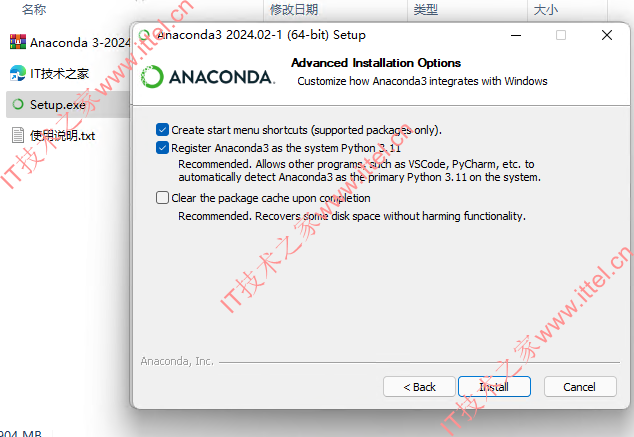Image resolution: width=634 pixels, height=437 pixels.
Task: Enable Clear the package cache upon completion
Action: [162, 198]
